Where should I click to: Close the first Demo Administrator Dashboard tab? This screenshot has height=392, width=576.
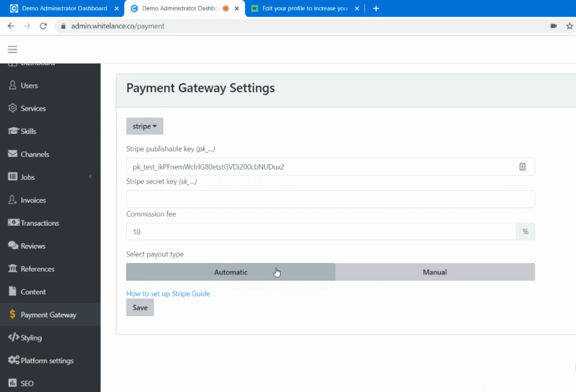coord(117,8)
